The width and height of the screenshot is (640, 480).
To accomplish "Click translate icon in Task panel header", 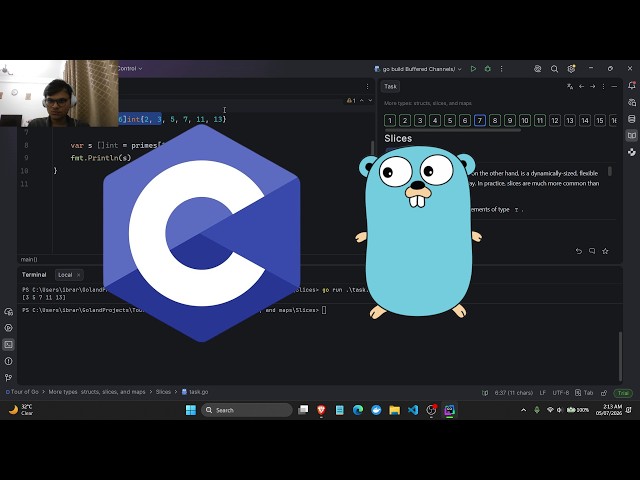I will coord(570,86).
